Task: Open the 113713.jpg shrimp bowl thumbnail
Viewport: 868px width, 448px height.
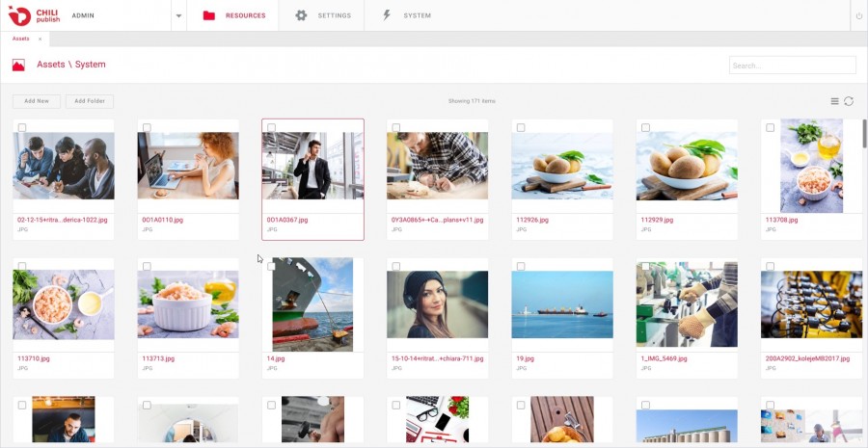Action: point(188,304)
